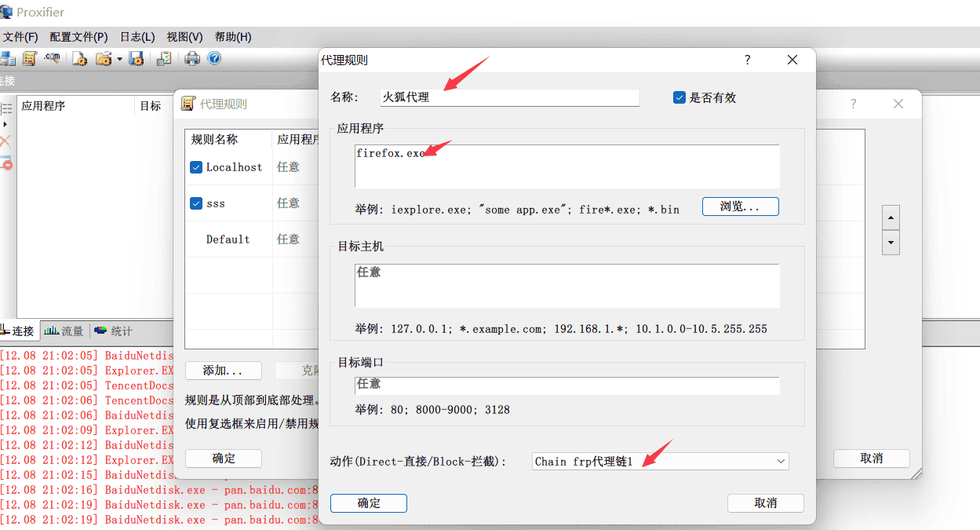Image resolution: width=980 pixels, height=530 pixels.
Task: Open Proxy Servers toolbar icon
Action: (x=8, y=58)
